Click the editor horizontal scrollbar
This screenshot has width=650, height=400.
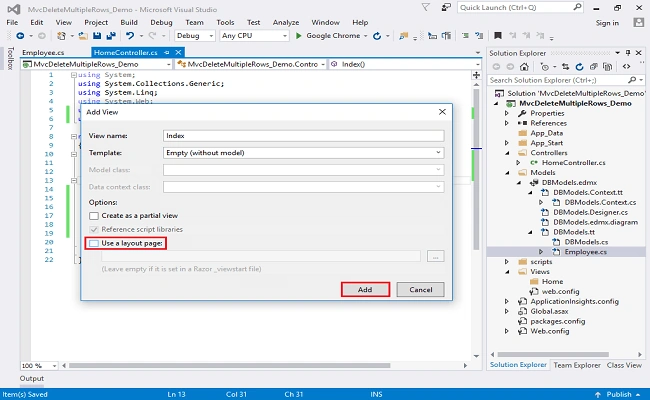229,366
